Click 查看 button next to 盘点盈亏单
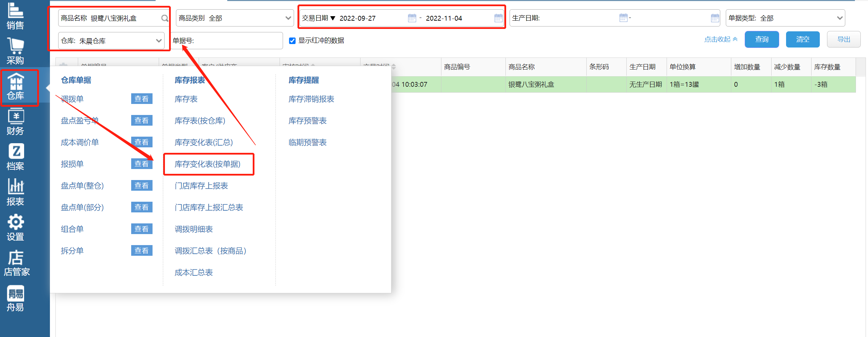This screenshot has width=868, height=337. click(x=142, y=120)
